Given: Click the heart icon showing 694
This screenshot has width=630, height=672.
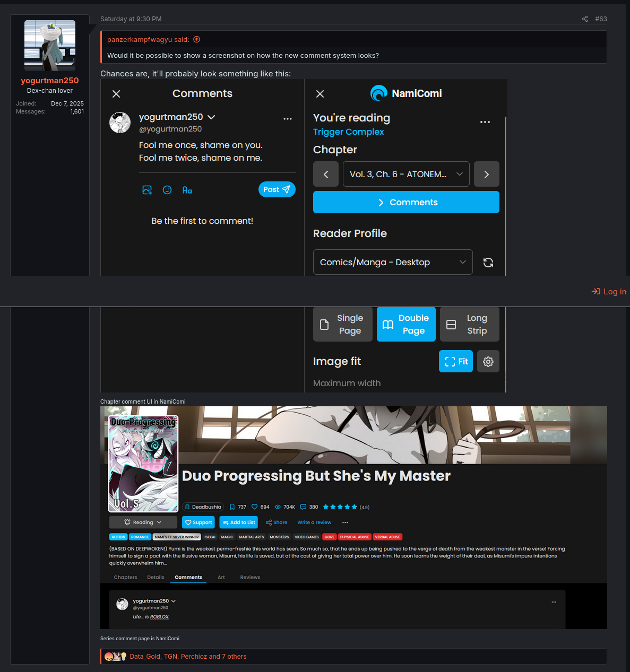Looking at the screenshot, I should [x=254, y=507].
